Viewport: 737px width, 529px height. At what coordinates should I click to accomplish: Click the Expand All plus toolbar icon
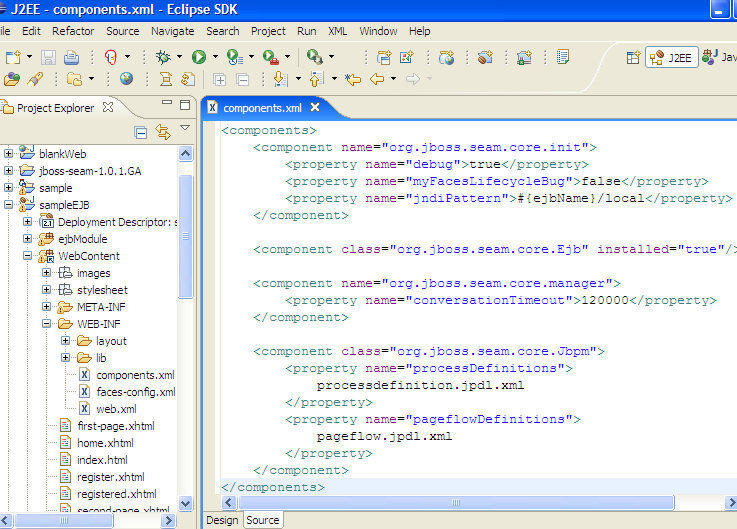220,79
